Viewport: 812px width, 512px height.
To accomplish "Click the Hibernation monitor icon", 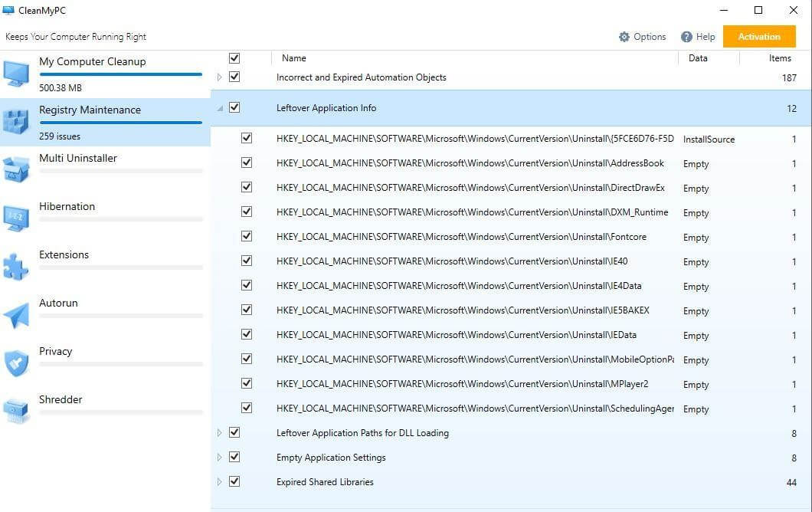I will (16, 218).
